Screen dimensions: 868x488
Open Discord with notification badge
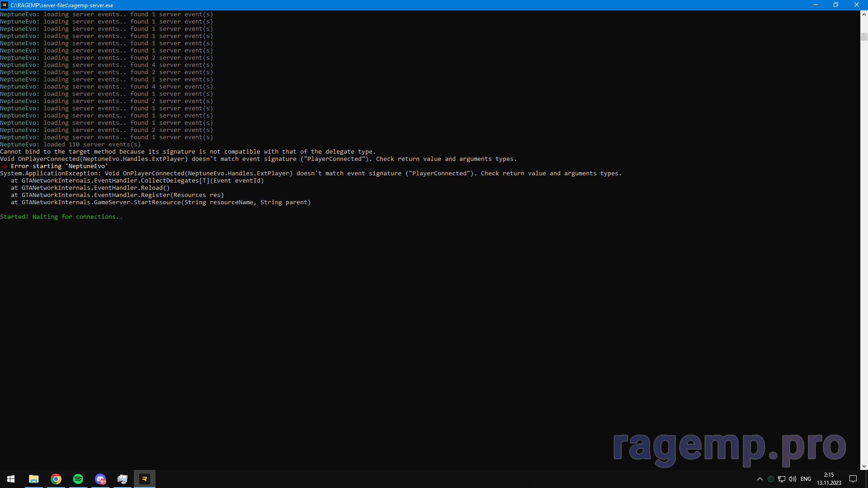[x=100, y=479]
